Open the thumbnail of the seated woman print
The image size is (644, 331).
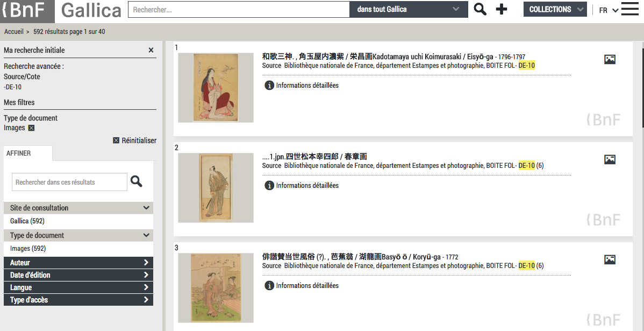[216, 88]
